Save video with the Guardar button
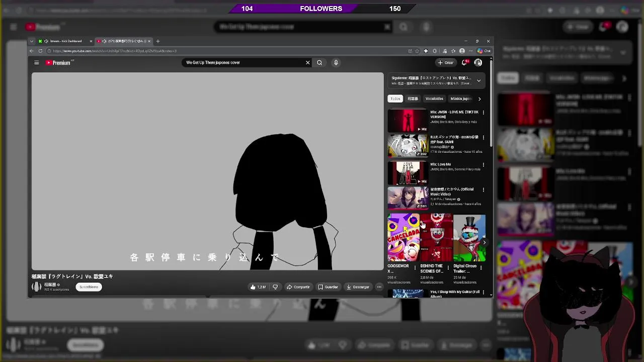The height and width of the screenshot is (362, 644). 328,287
